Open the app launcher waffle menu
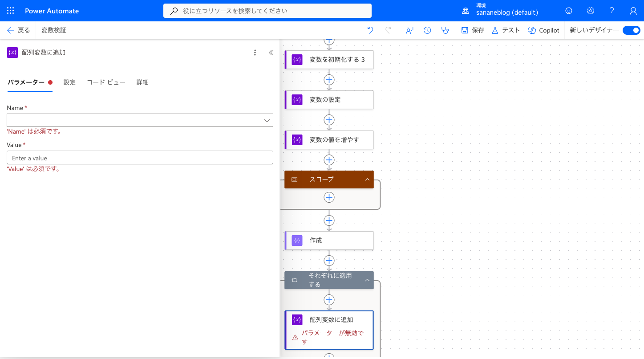This screenshot has width=644, height=359. [10, 11]
